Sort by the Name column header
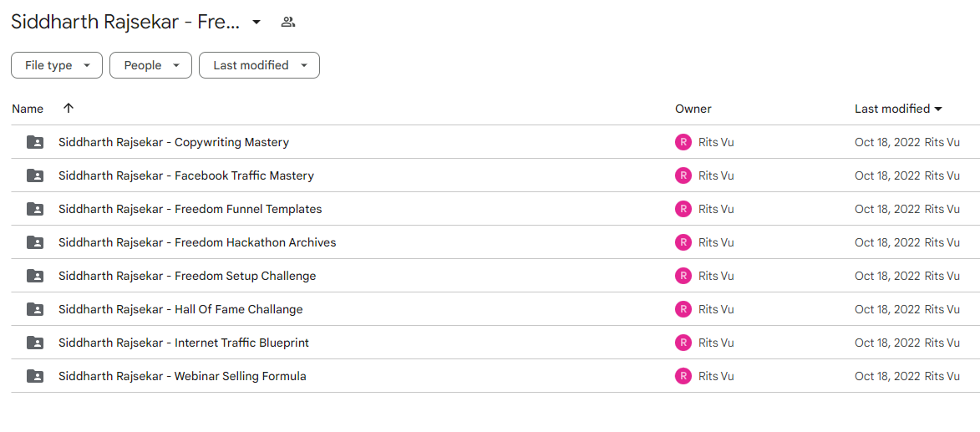 (x=28, y=109)
